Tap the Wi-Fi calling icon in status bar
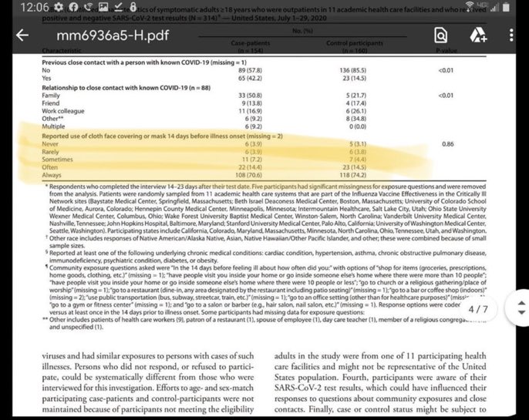 tap(89, 7)
